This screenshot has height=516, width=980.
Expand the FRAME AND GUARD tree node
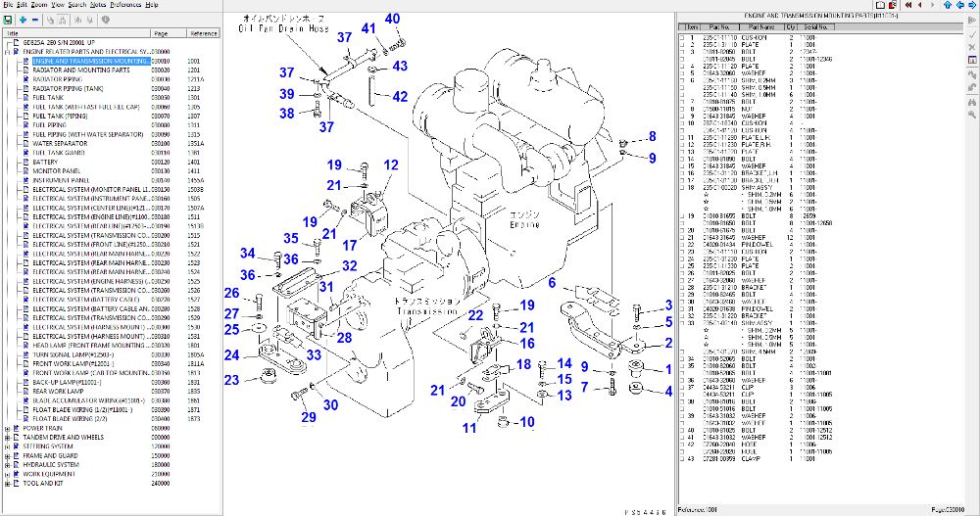(8, 456)
